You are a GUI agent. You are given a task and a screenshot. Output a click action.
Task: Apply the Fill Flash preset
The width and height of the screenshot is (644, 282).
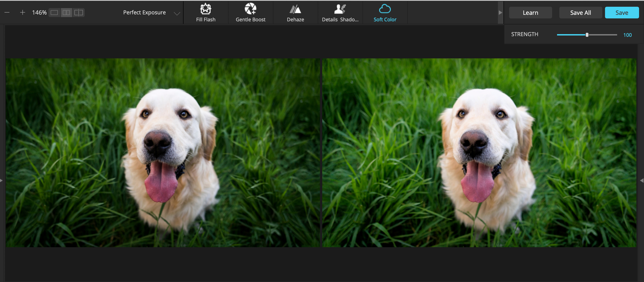[205, 13]
